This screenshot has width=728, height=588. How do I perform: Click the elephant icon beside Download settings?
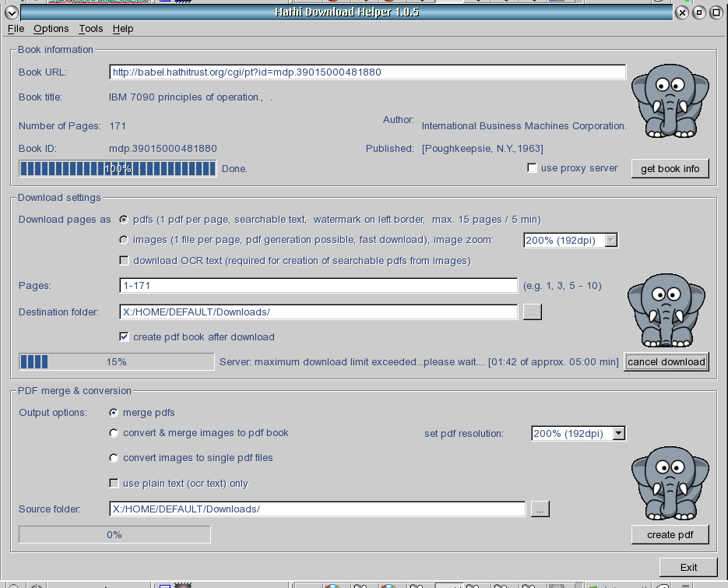[x=666, y=312]
